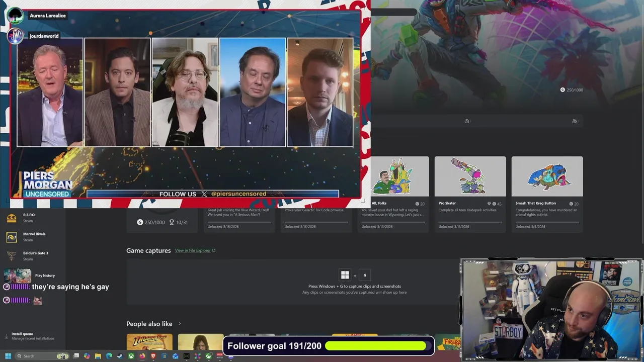Select R.E.P.O. in the game sidebar
Viewport: 644px width, 362px height.
click(x=33, y=218)
